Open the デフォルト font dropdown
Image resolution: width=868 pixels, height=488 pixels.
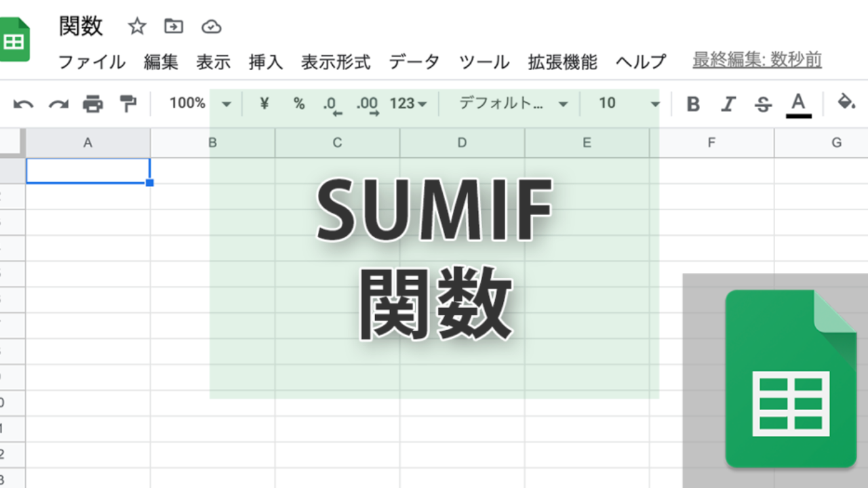point(513,103)
